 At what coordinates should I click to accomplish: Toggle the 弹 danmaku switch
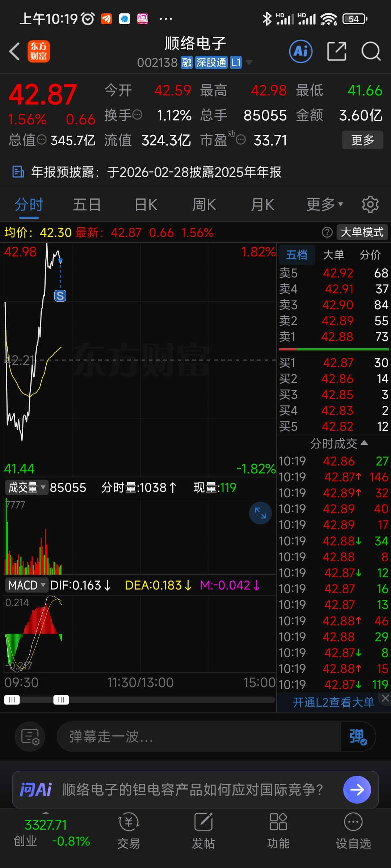(x=358, y=736)
